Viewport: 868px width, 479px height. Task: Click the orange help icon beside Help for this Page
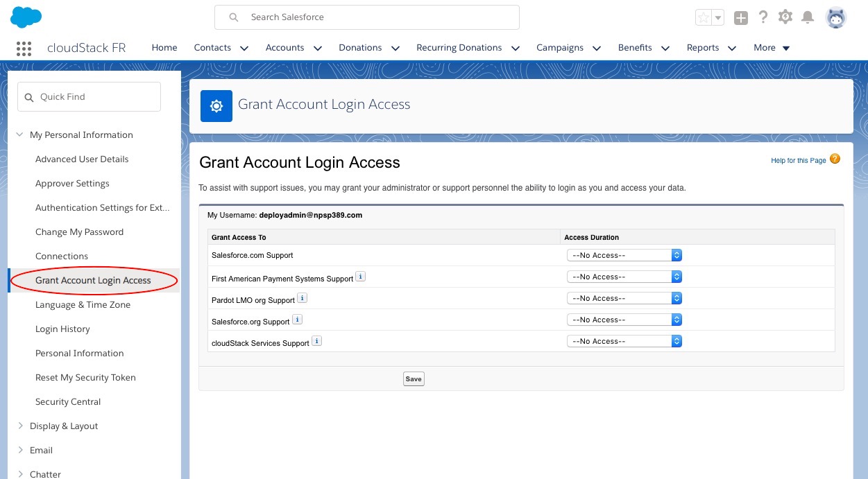(x=835, y=159)
